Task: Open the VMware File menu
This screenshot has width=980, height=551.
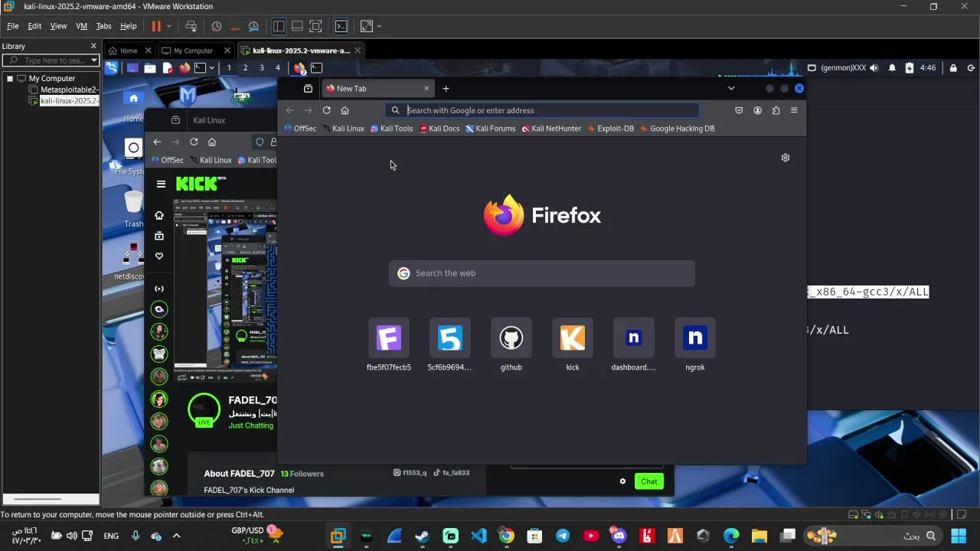Action: [13, 26]
